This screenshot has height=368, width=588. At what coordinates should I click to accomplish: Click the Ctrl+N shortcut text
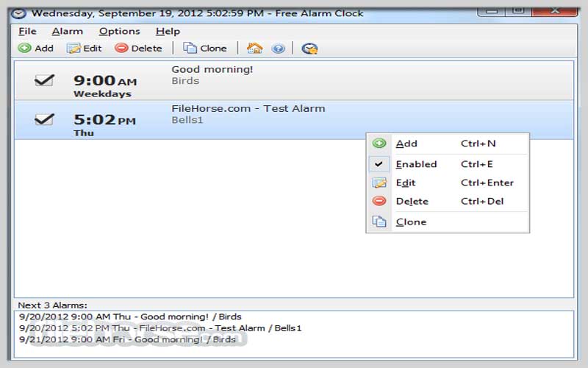(x=478, y=144)
